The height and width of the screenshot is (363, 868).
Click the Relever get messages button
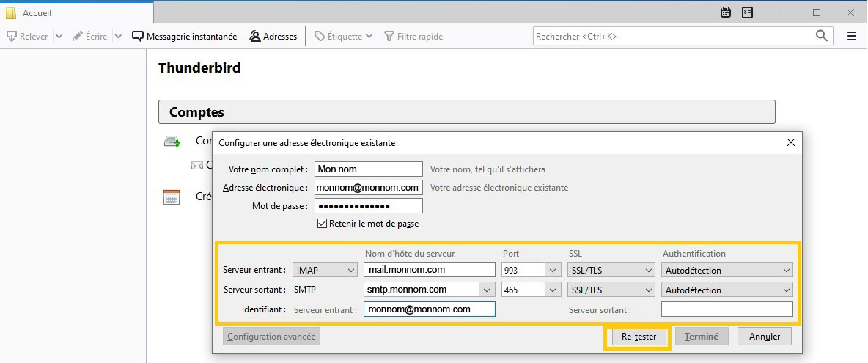tap(27, 37)
